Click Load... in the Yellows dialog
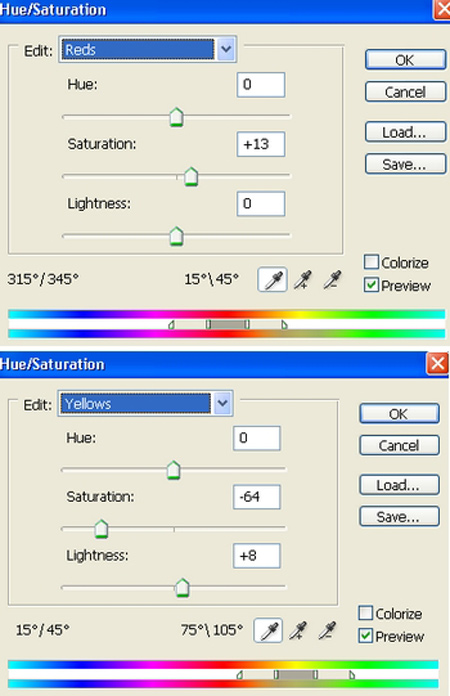Screen dimensions: 450x696 (x=399, y=485)
